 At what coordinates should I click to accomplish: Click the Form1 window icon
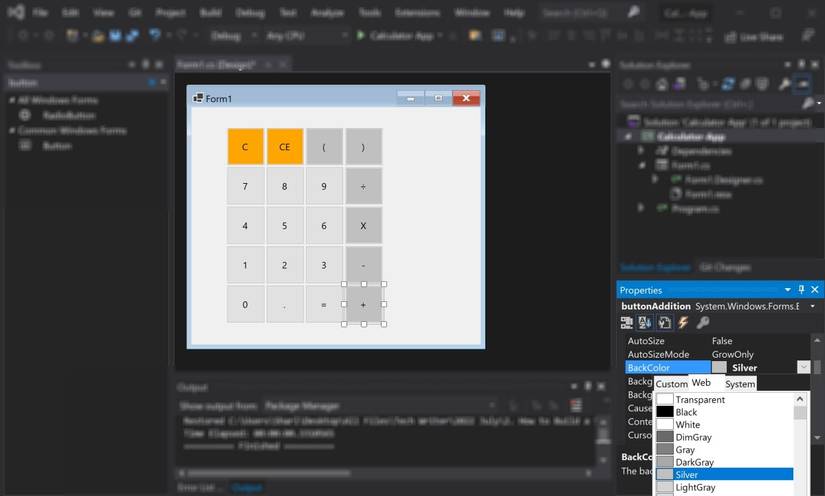[x=198, y=98]
